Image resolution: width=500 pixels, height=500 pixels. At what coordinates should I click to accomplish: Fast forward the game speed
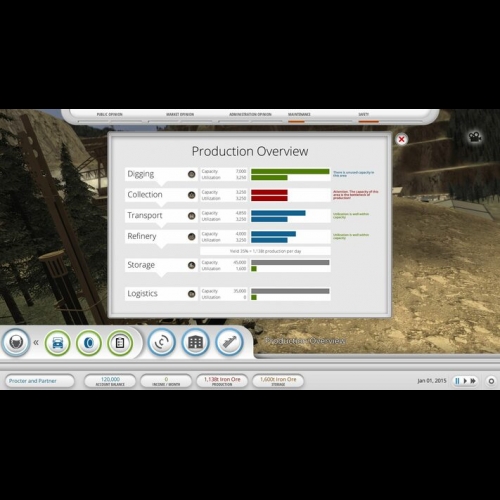coord(473,381)
